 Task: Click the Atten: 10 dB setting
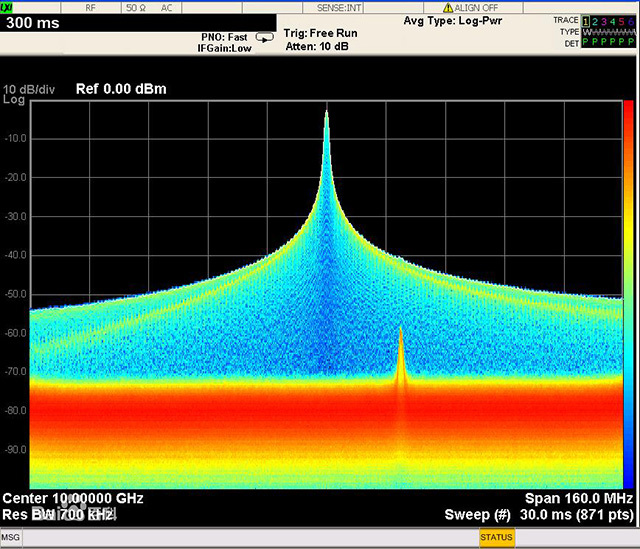pos(317,47)
